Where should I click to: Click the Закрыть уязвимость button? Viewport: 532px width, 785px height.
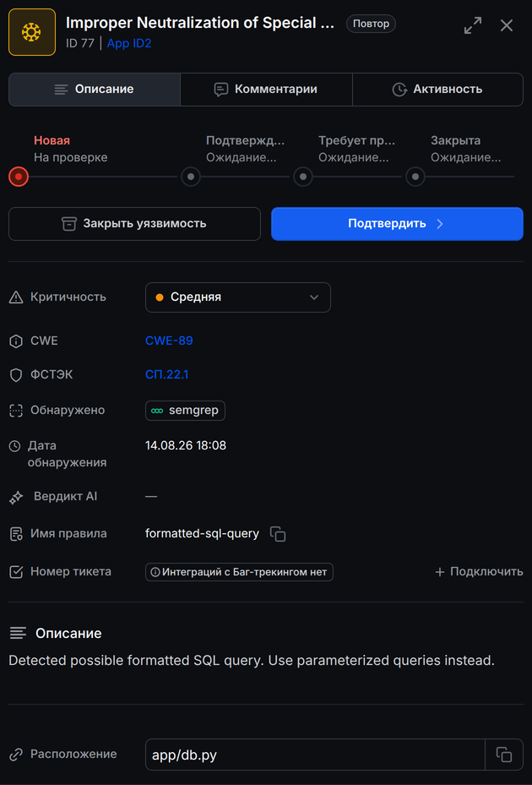(134, 224)
